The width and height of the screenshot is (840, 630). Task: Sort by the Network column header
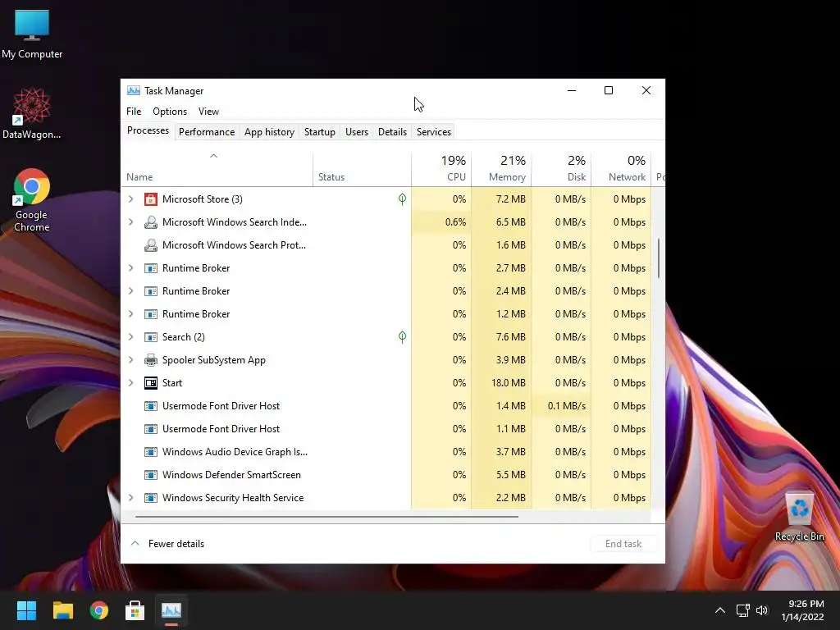point(622,169)
